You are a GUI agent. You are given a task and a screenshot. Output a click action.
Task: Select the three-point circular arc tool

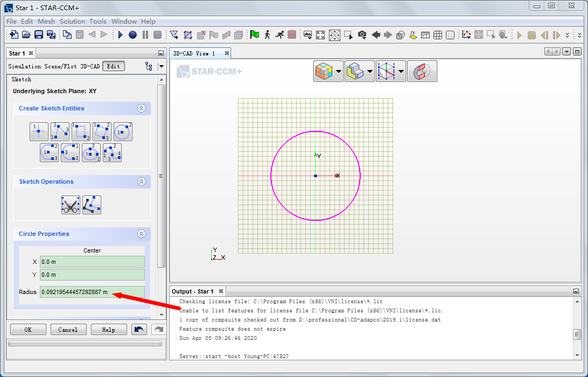click(x=70, y=152)
